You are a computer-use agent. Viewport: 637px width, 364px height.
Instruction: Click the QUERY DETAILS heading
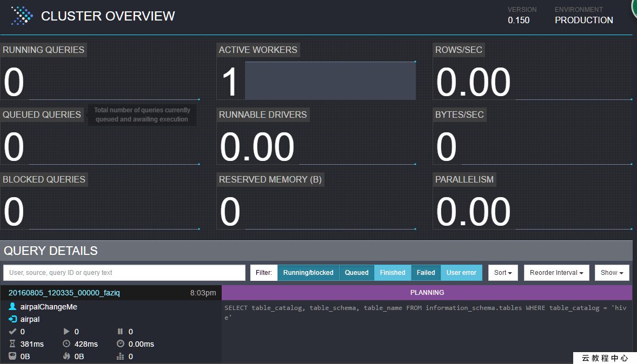coord(51,251)
